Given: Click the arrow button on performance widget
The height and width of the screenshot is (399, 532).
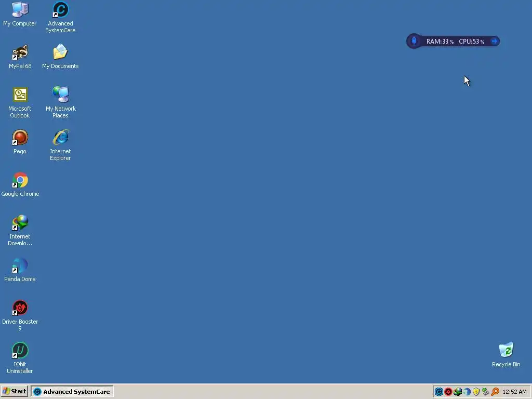Looking at the screenshot, I should pyautogui.click(x=494, y=41).
